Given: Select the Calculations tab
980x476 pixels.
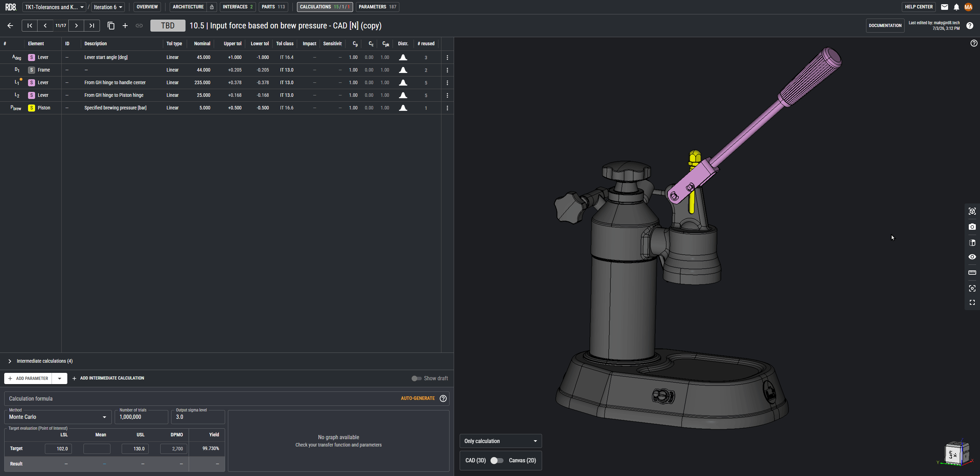Looking at the screenshot, I should click(325, 7).
